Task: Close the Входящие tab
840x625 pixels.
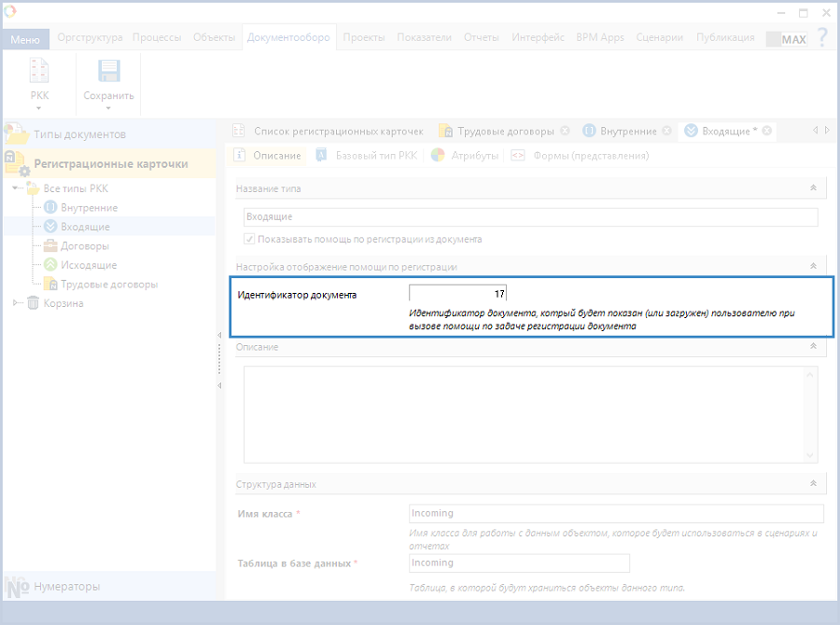Action: point(767,131)
